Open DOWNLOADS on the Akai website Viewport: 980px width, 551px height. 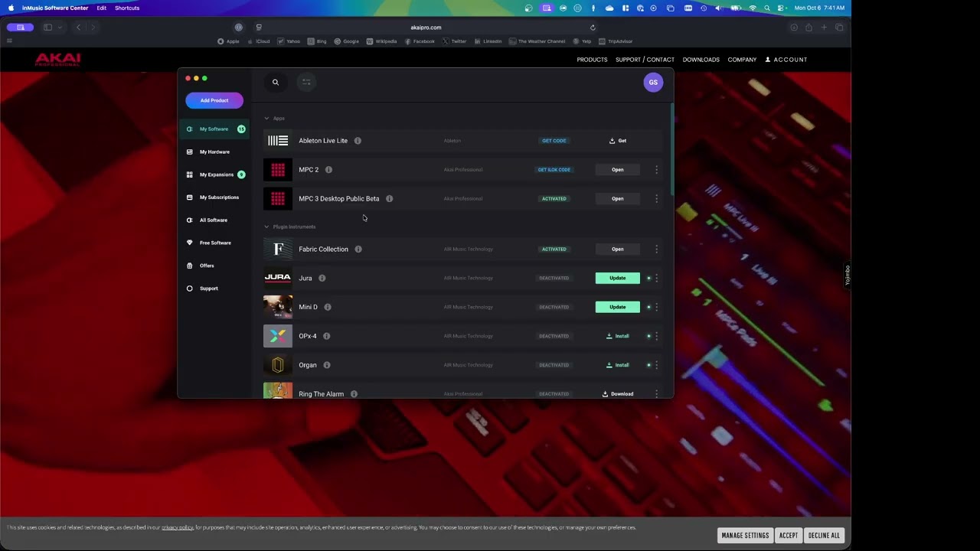tap(701, 60)
